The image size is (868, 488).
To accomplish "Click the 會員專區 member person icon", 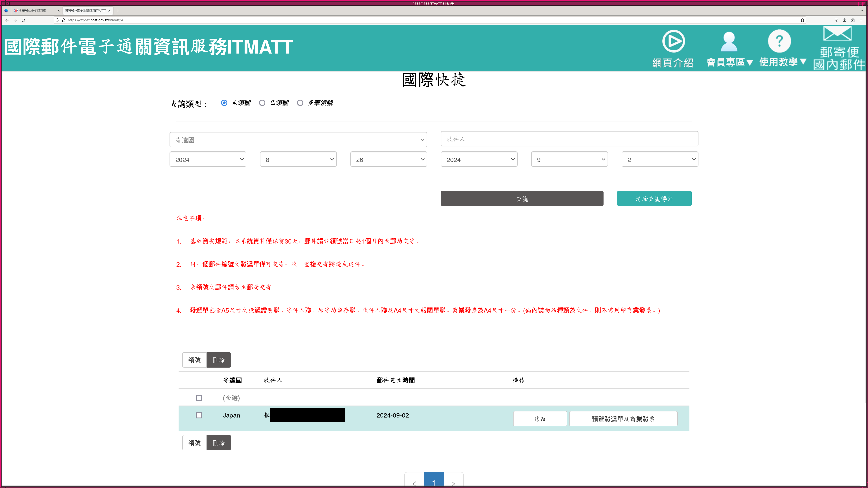I will (729, 41).
